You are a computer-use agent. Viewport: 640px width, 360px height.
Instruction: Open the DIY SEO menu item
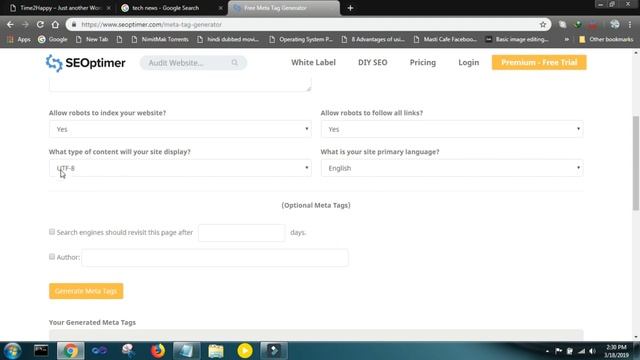(373, 62)
